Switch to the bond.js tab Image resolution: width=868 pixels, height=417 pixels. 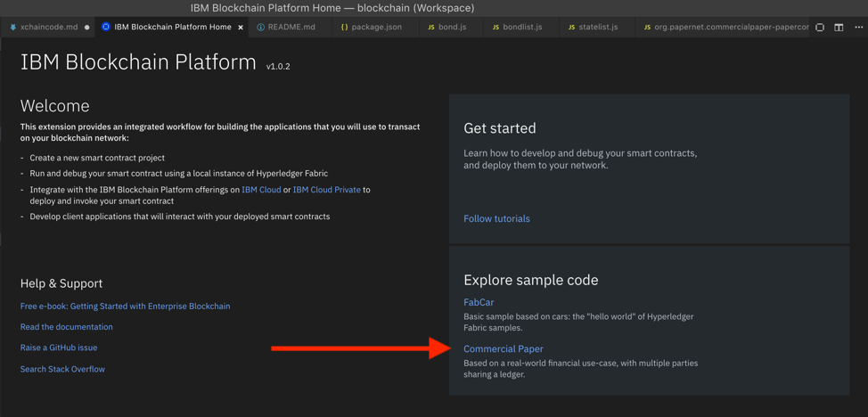point(452,27)
